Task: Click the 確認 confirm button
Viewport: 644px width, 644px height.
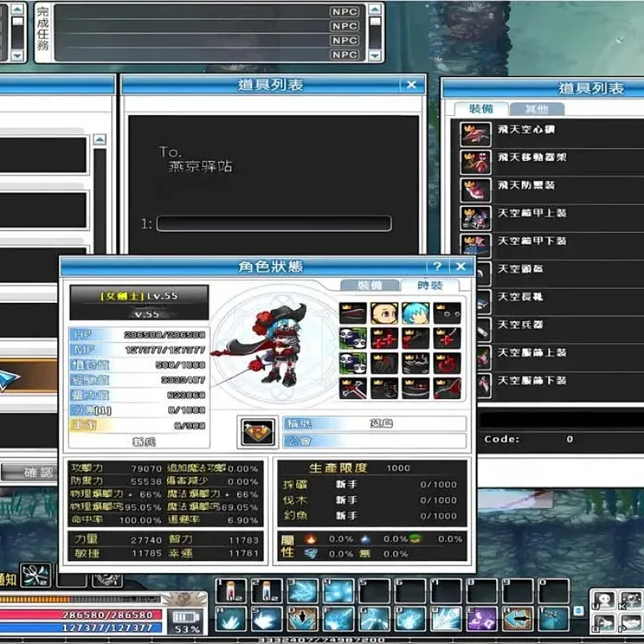Action: coord(29,473)
